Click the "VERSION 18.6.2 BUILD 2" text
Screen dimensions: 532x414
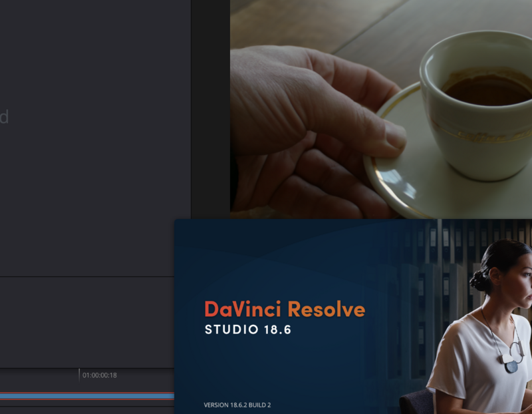click(x=237, y=405)
